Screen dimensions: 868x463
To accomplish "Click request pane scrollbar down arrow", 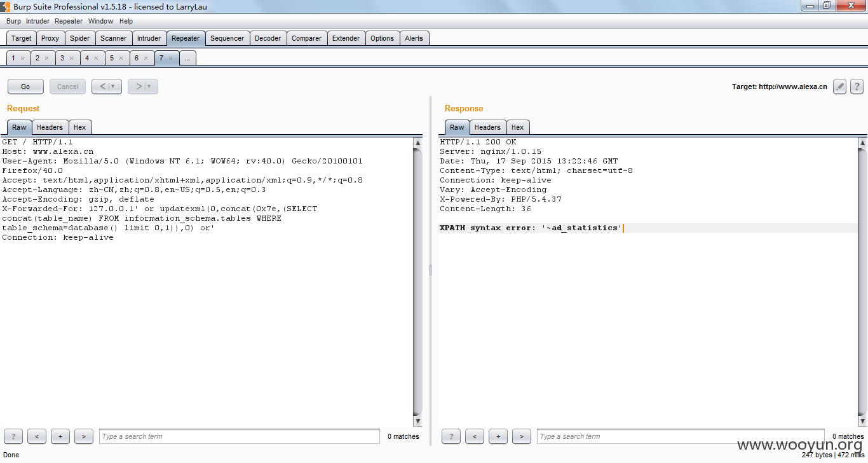I will pyautogui.click(x=417, y=421).
